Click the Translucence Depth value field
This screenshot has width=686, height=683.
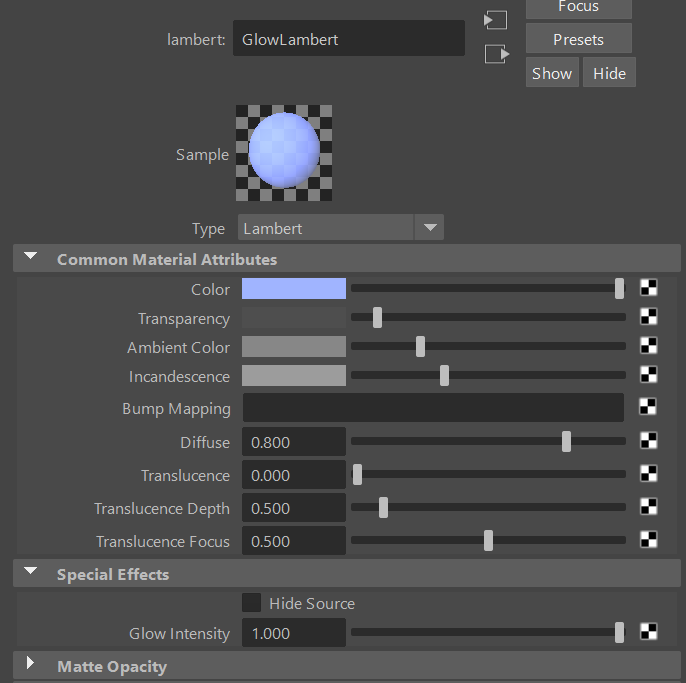(x=294, y=508)
